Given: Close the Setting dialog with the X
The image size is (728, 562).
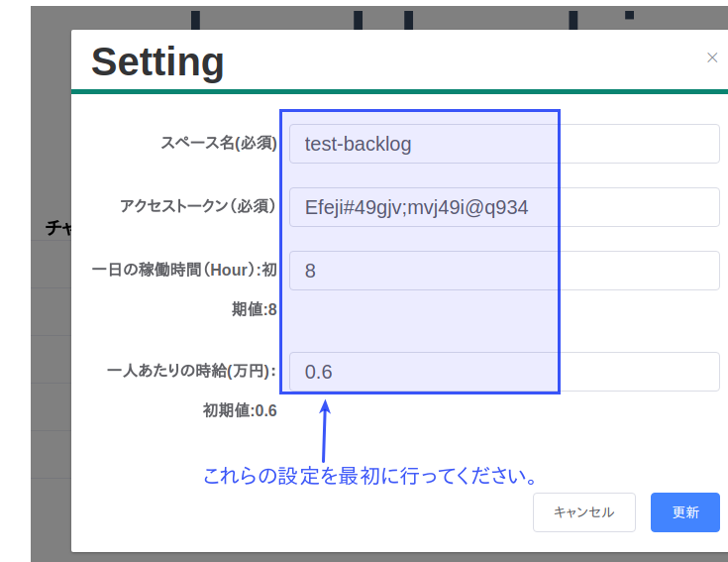Looking at the screenshot, I should [712, 57].
